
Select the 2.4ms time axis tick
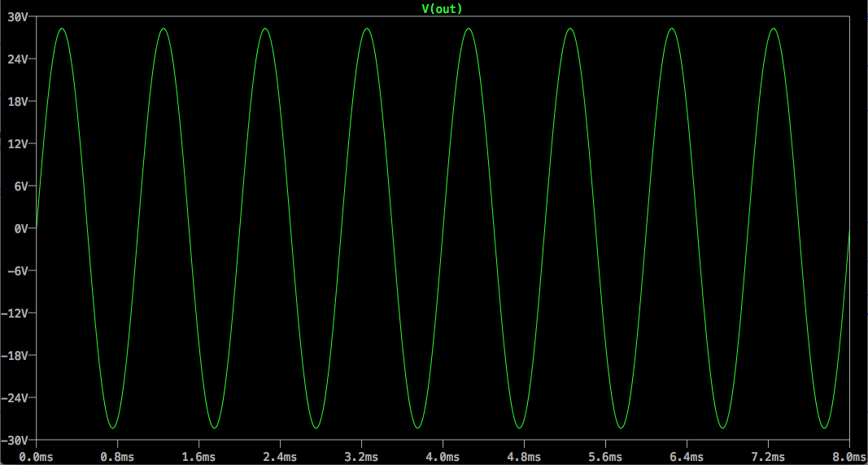[x=280, y=458]
